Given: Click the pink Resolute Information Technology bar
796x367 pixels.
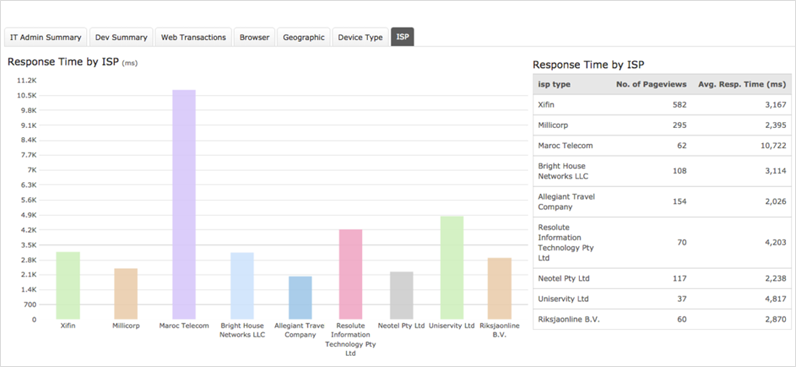Looking at the screenshot, I should pyautogui.click(x=351, y=274).
